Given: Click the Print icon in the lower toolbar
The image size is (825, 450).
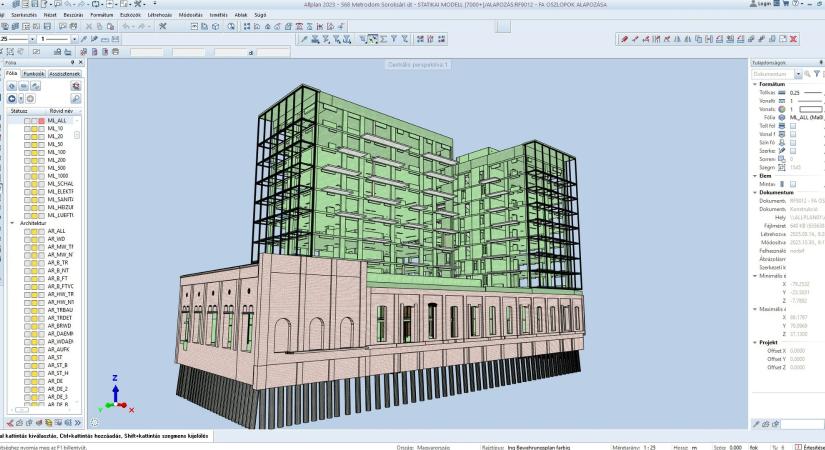Looking at the screenshot, I should pyautogui.click(x=115, y=52).
